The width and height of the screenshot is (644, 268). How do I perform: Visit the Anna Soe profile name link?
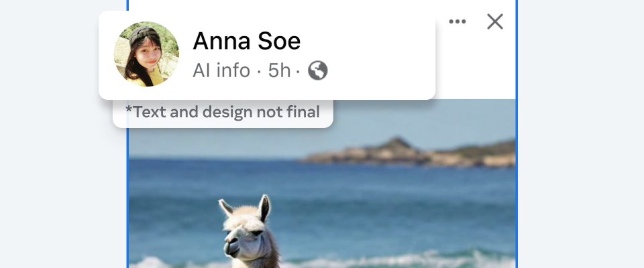pyautogui.click(x=247, y=41)
